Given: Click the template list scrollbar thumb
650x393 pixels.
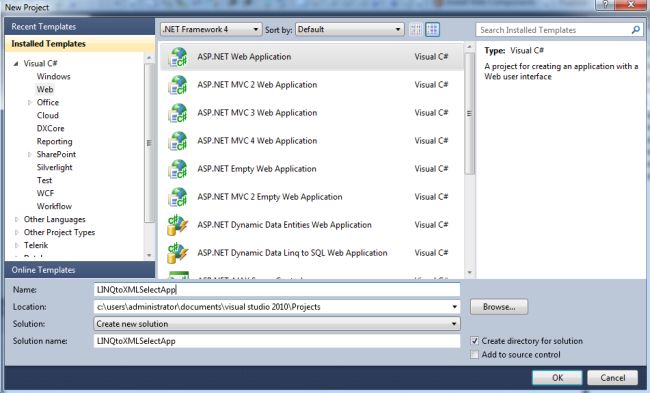Looking at the screenshot, I should coord(469,113).
